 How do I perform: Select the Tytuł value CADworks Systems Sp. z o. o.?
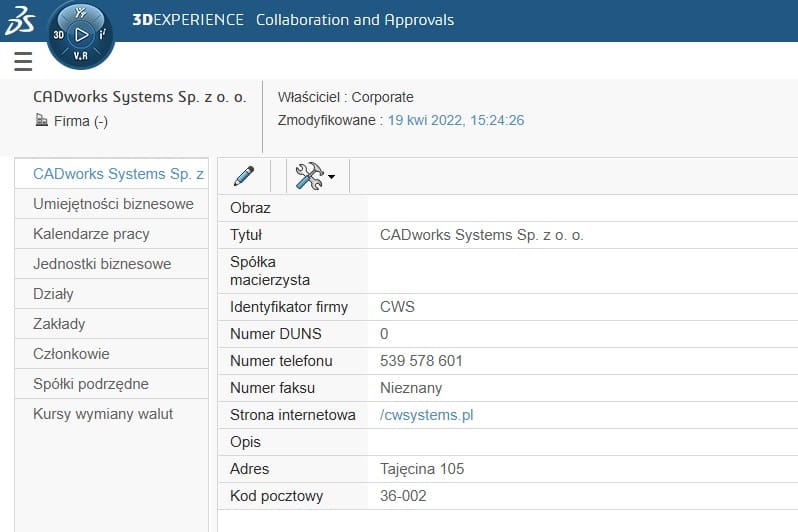(x=481, y=235)
